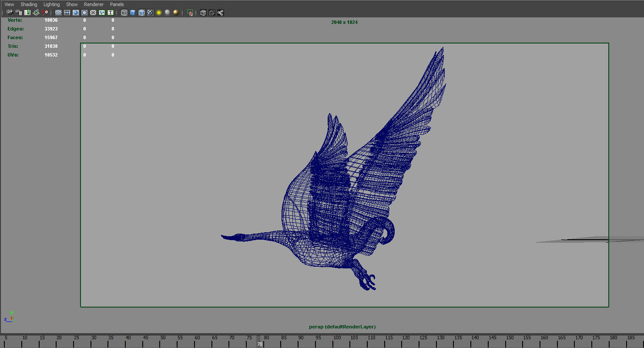Image resolution: width=644 pixels, height=348 pixels.
Task: Open the View panel menu
Action: point(9,4)
